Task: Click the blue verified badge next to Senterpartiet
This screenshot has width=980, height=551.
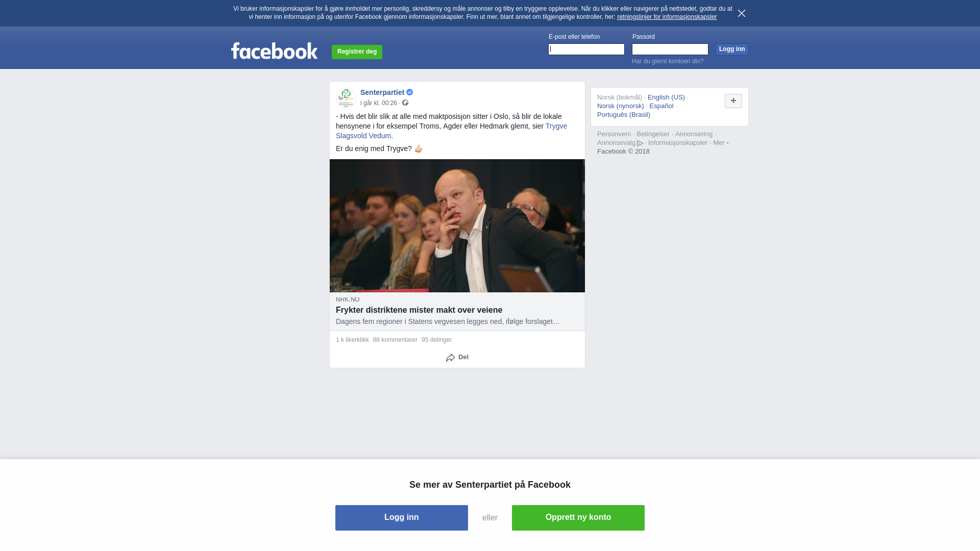Action: click(409, 92)
